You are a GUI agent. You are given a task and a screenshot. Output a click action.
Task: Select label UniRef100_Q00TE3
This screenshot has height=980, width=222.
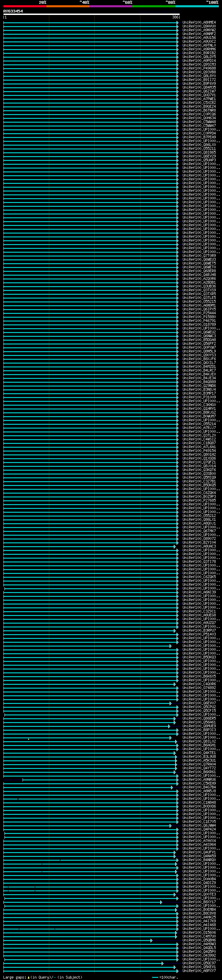click(x=199, y=894)
